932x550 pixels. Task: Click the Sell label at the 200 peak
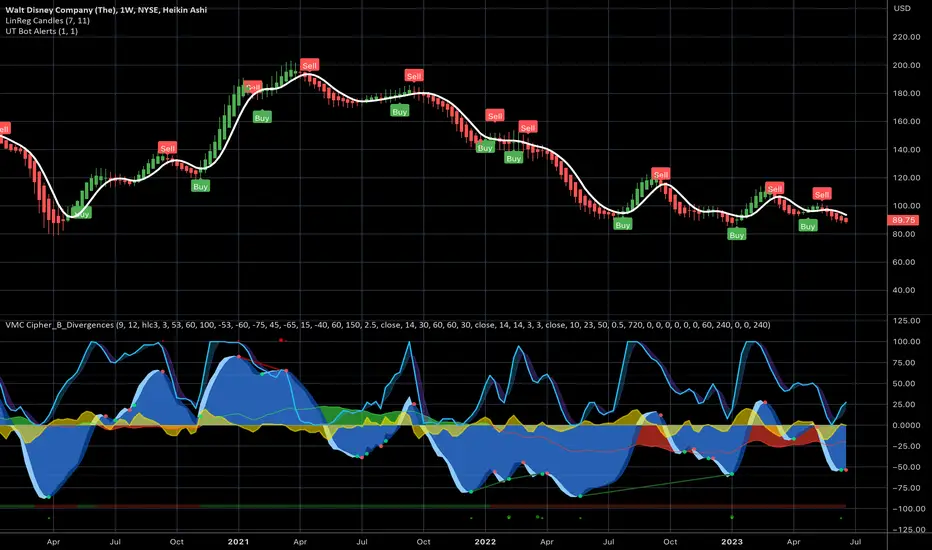310,65
